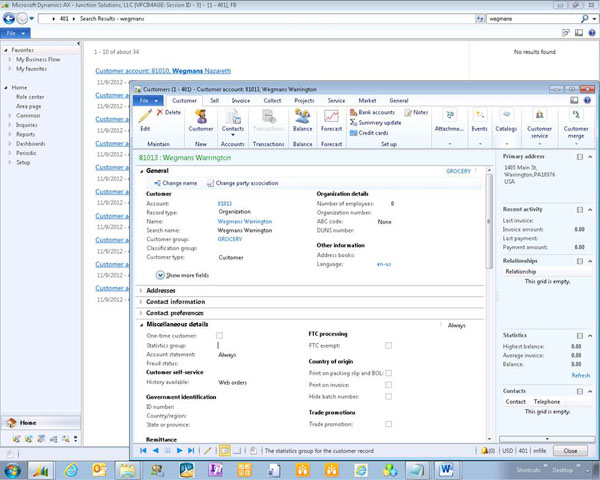Click Change party association
600x480 pixels.
tap(243, 183)
